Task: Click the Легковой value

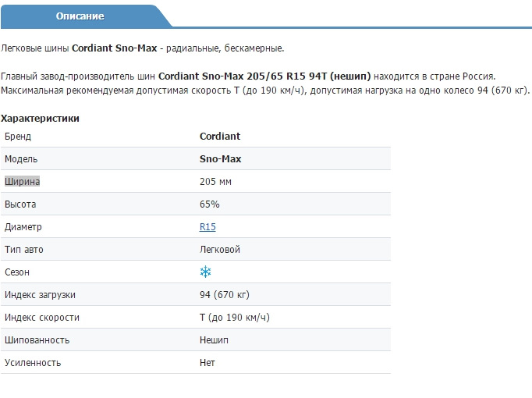Action: pos(219,250)
